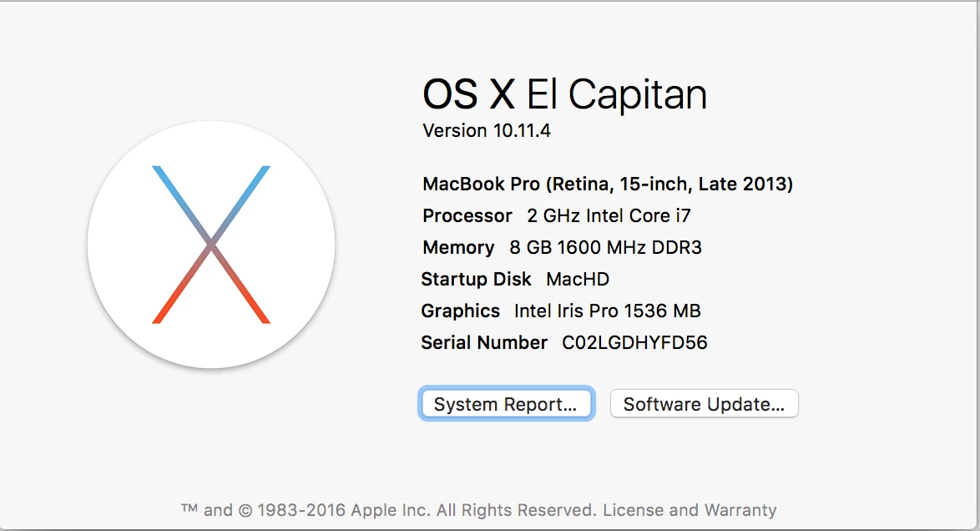Click the Processor label

(x=467, y=215)
